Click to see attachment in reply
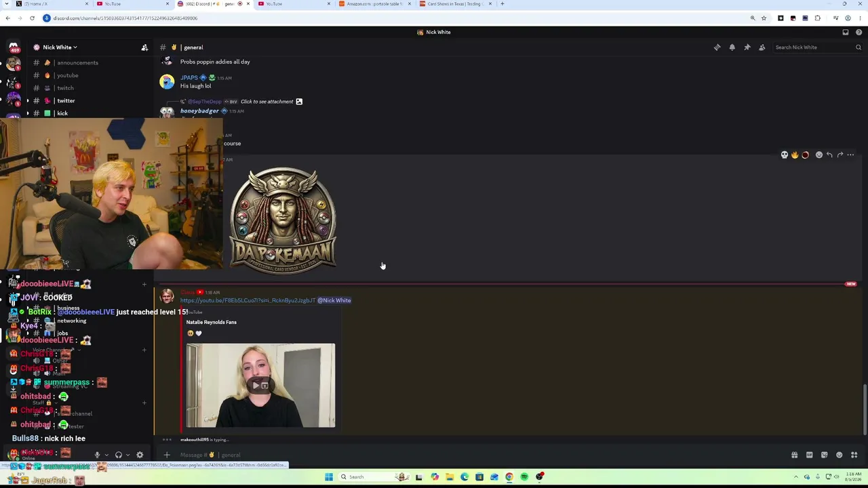 click(267, 102)
